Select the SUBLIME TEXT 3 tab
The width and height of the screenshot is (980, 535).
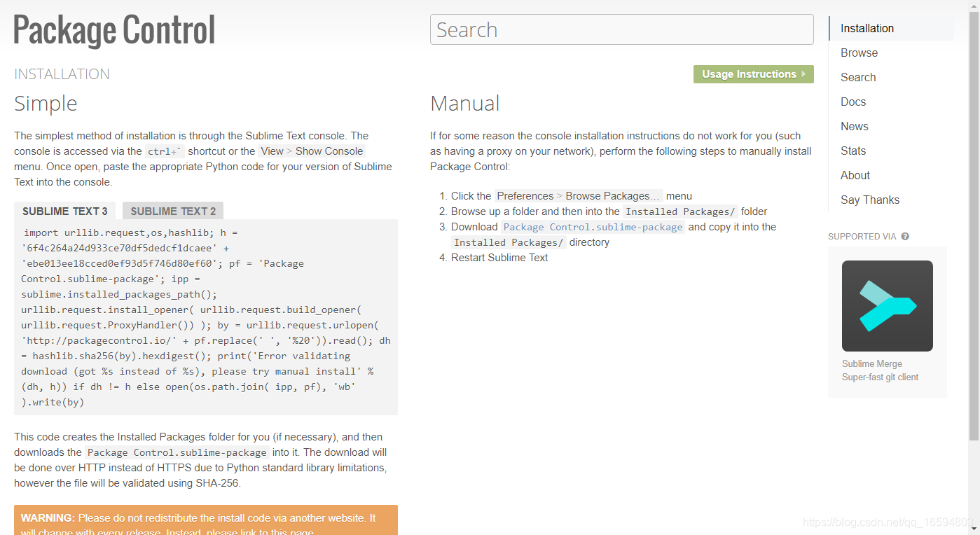coord(64,210)
